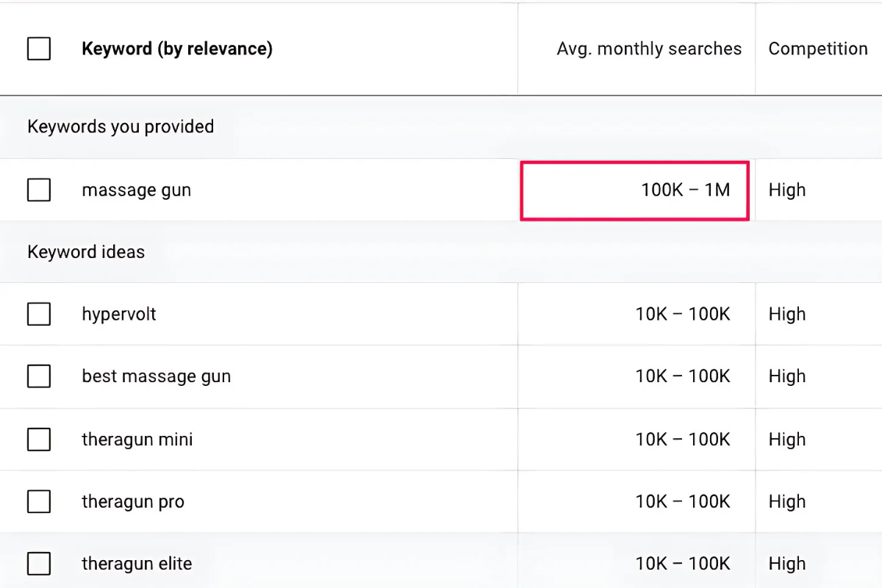This screenshot has height=588, width=882.
Task: Click the theragun mini keyword
Action: pyautogui.click(x=137, y=440)
